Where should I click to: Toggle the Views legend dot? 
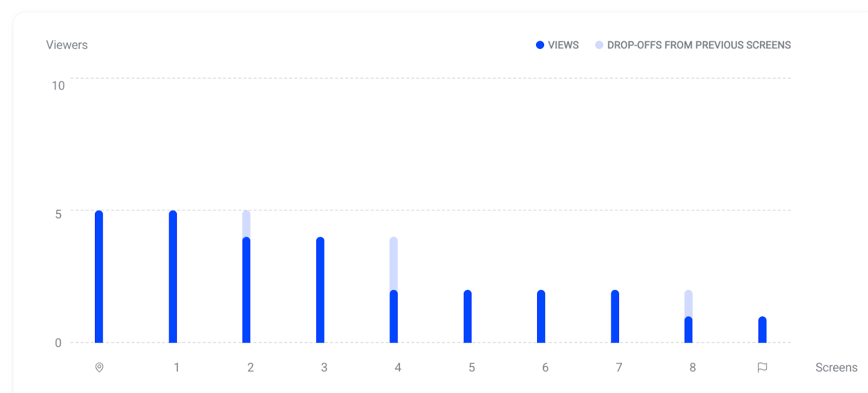(540, 45)
